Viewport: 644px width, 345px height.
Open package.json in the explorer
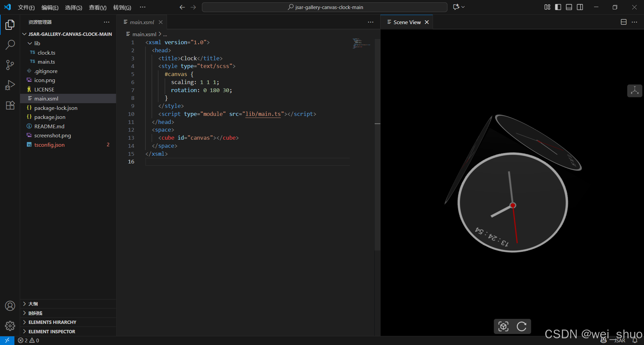[x=68, y=117]
